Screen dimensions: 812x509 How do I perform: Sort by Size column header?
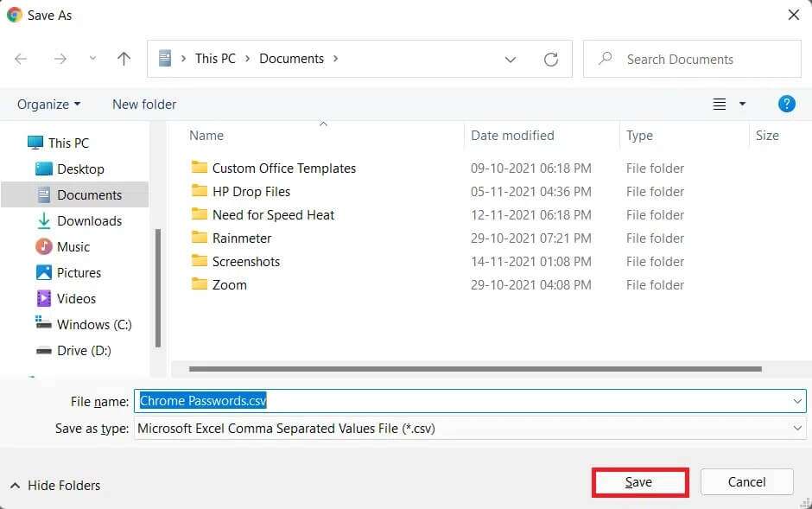pyautogui.click(x=767, y=136)
